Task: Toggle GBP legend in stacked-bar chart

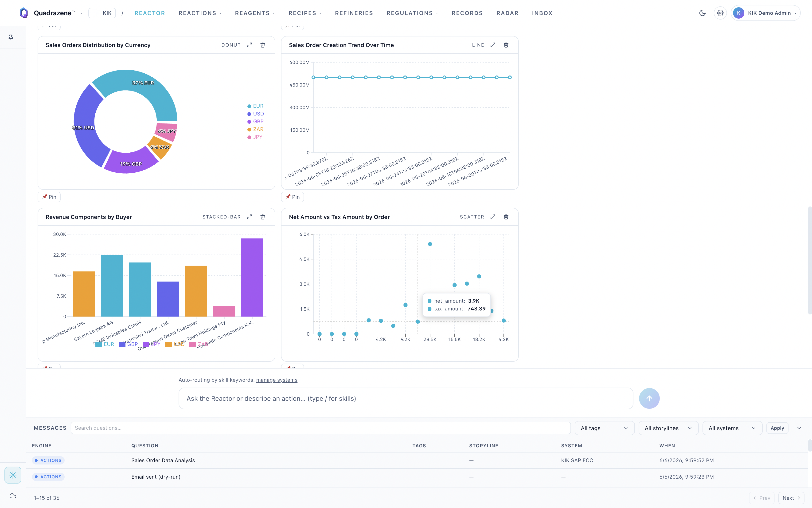Action: pos(128,344)
